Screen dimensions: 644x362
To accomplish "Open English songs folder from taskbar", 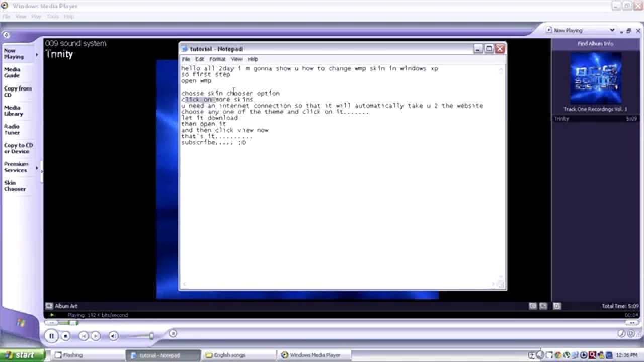I will click(238, 355).
